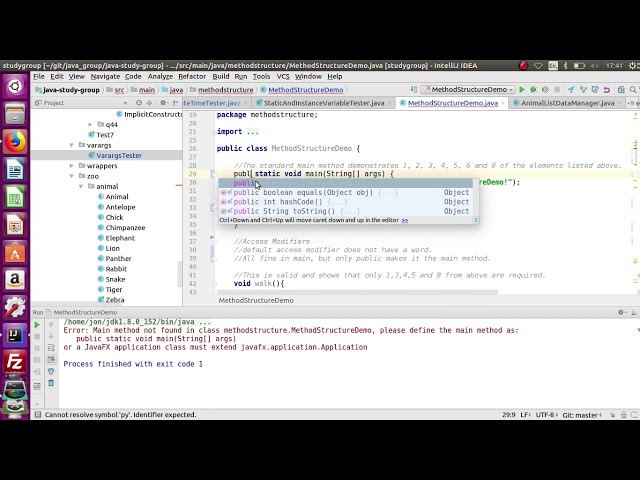640x480 pixels.
Task: Click the build project icon left of run configuration
Action: (x=413, y=89)
